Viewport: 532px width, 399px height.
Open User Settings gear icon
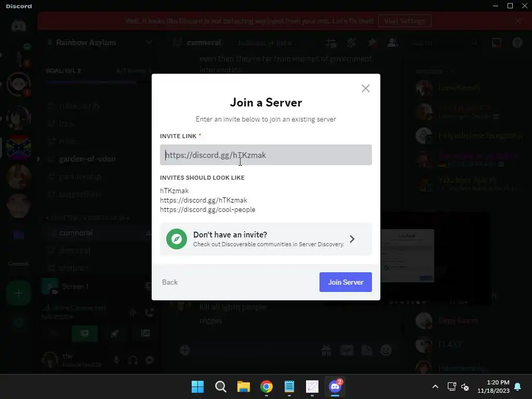coord(150,360)
